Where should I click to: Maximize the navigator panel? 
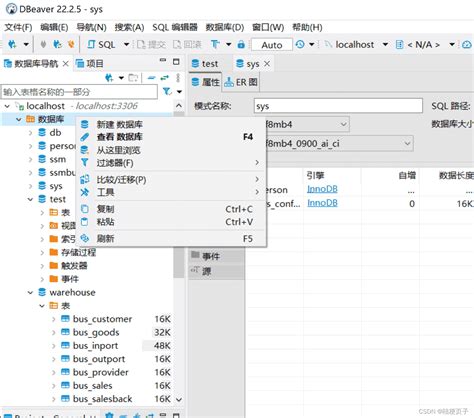pos(176,62)
